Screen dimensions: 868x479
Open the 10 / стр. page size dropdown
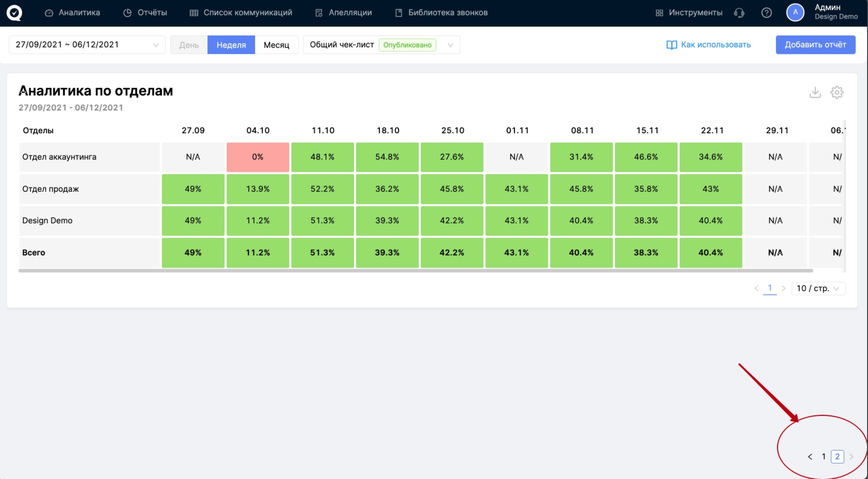pos(818,289)
